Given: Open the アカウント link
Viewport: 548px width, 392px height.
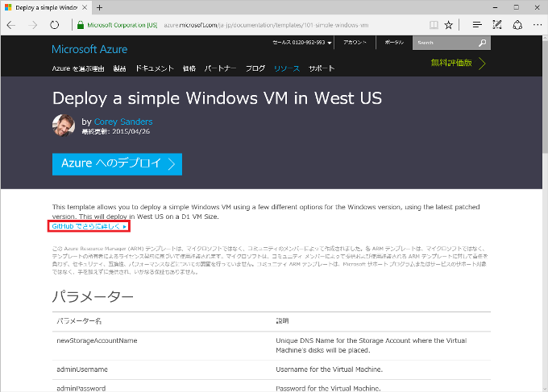Looking at the screenshot, I should click(355, 42).
